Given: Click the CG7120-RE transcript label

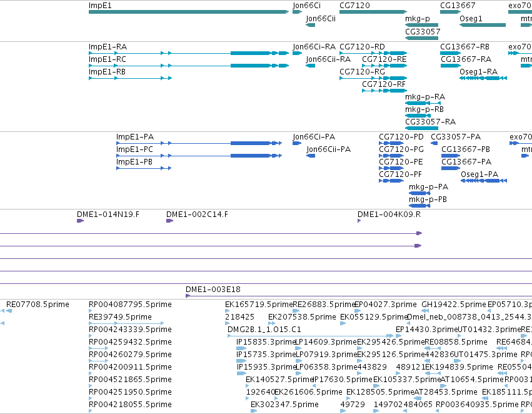Looking at the screenshot, I should [x=384, y=59].
